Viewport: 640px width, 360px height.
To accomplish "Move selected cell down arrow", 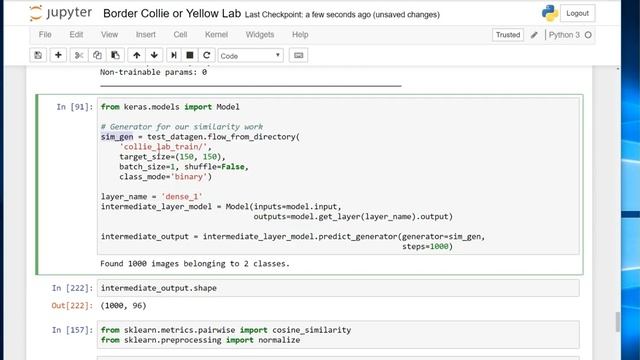I will pyautogui.click(x=154, y=55).
